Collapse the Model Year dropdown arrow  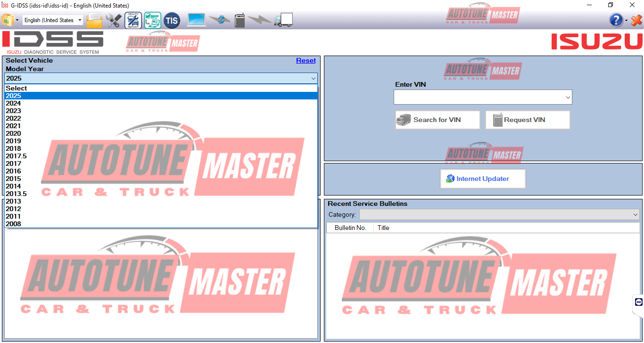click(313, 79)
